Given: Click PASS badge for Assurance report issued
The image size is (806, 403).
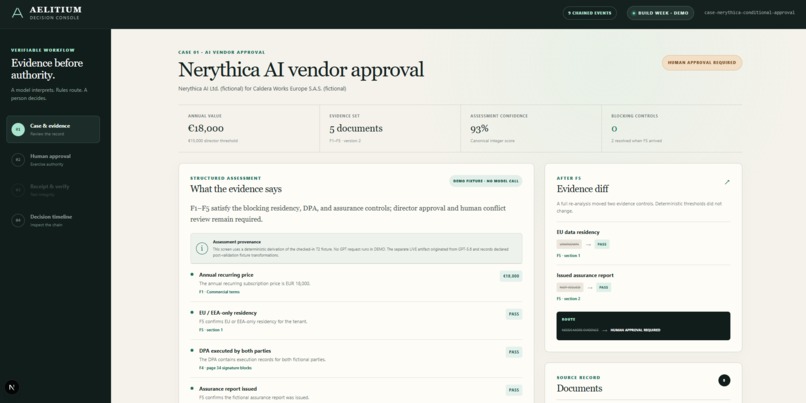Looking at the screenshot, I should 514,390.
